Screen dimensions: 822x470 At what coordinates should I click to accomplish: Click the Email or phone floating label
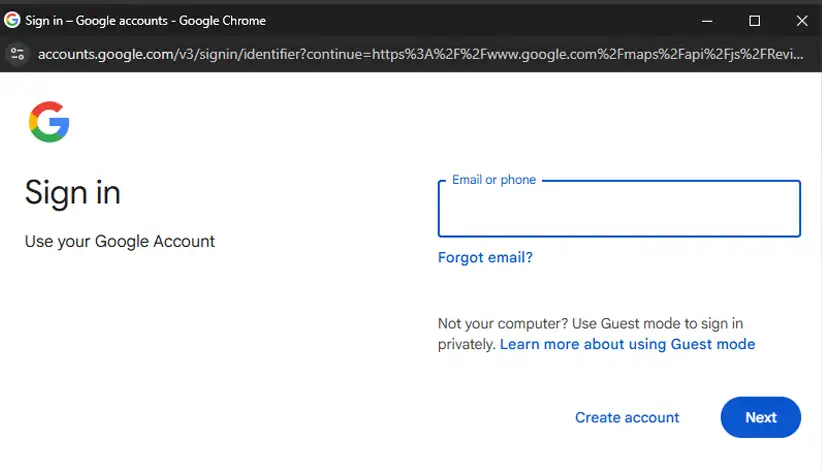click(x=494, y=180)
